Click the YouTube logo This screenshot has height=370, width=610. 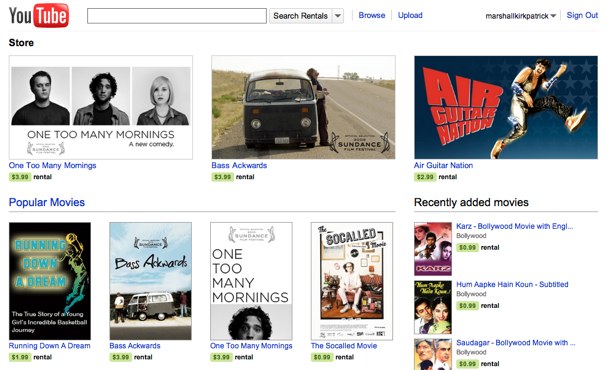point(39,16)
